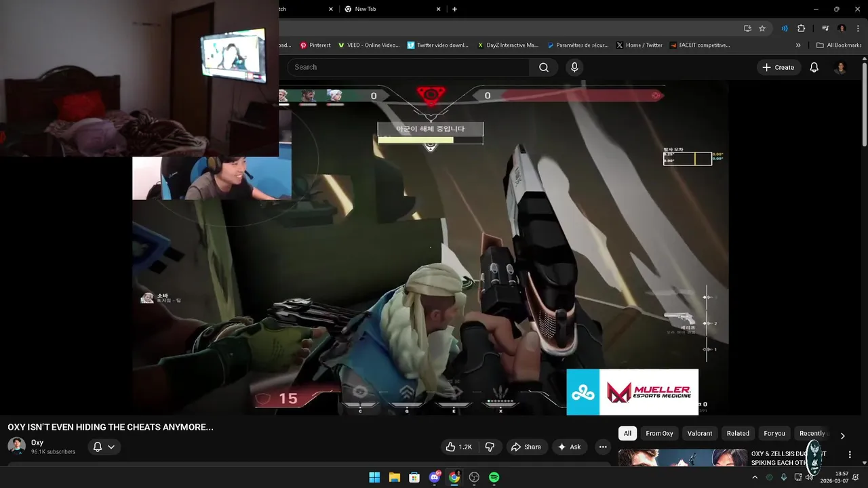Open the Home / Twitter bookmark

[639, 45]
